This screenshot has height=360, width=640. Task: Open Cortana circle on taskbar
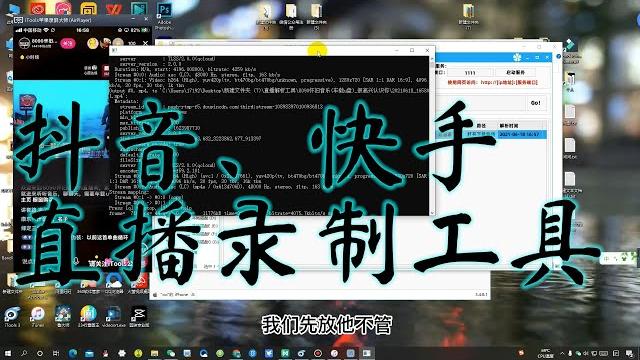[x=40, y=353]
